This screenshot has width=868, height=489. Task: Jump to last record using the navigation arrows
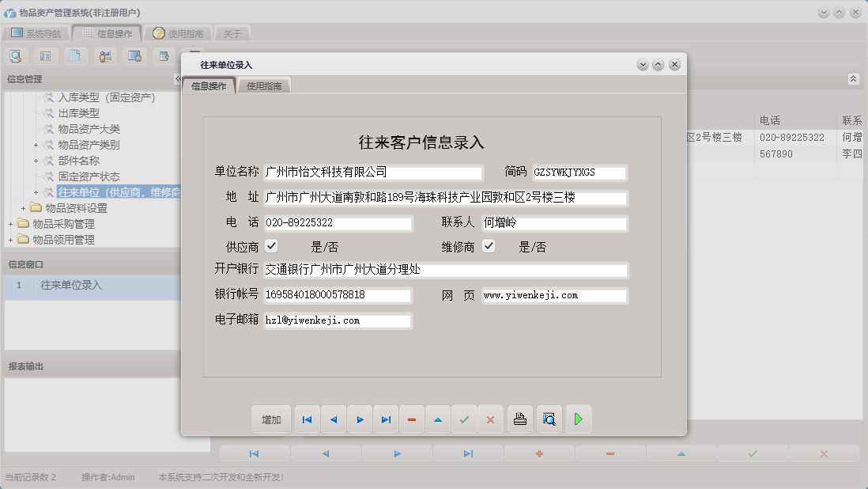386,419
